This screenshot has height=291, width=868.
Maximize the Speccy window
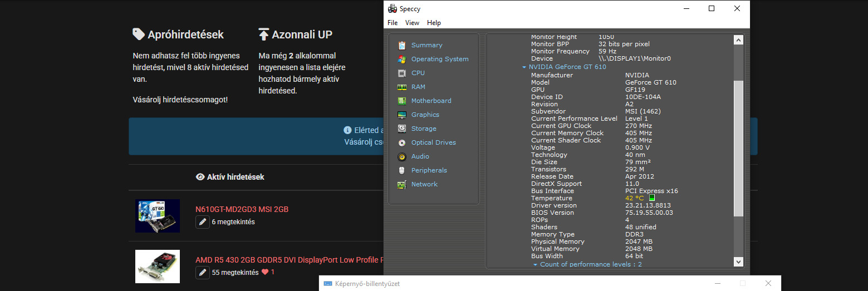click(x=712, y=8)
